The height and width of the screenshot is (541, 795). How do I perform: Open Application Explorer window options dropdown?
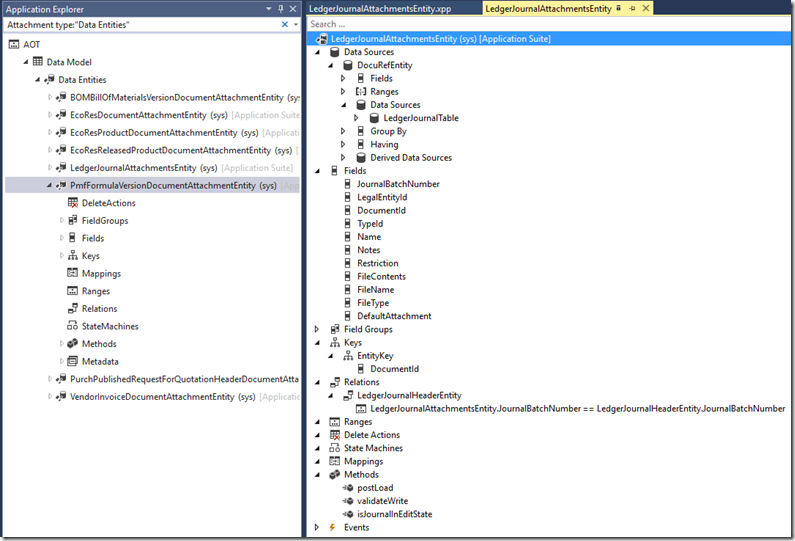point(269,9)
